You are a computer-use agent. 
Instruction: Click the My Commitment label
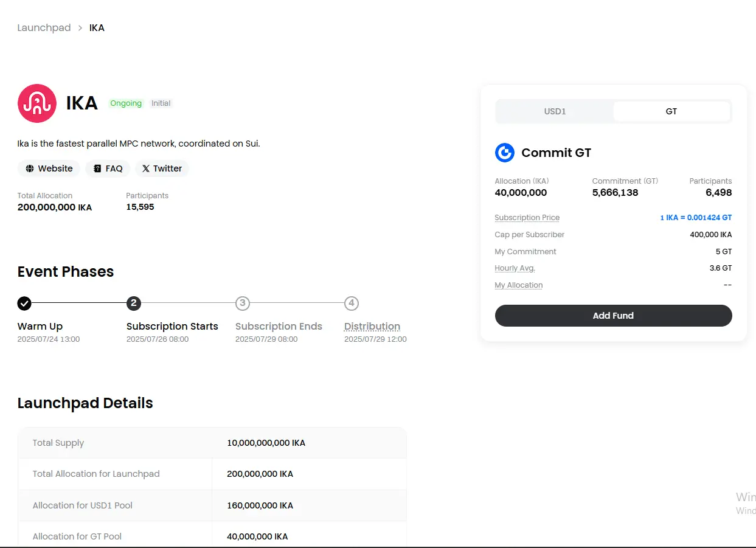525,252
